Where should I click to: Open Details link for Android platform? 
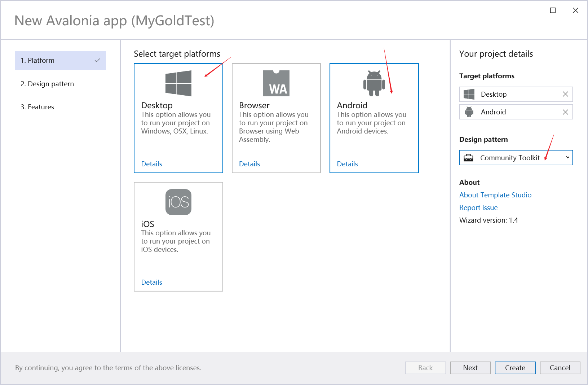(x=347, y=164)
